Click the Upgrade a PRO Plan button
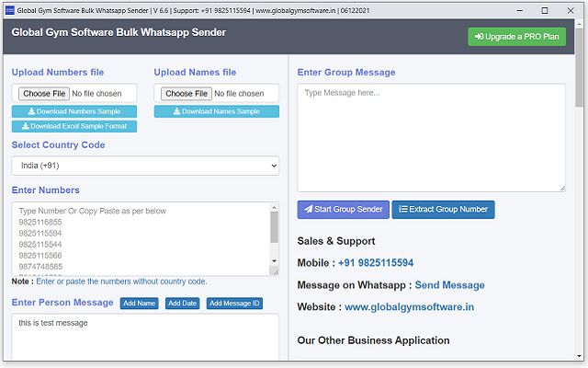 pyautogui.click(x=516, y=37)
